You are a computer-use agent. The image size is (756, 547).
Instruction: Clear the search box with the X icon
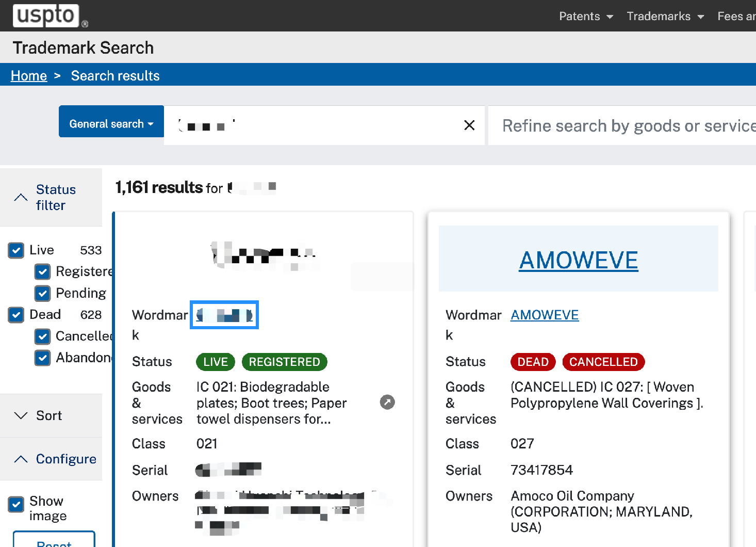click(x=469, y=125)
